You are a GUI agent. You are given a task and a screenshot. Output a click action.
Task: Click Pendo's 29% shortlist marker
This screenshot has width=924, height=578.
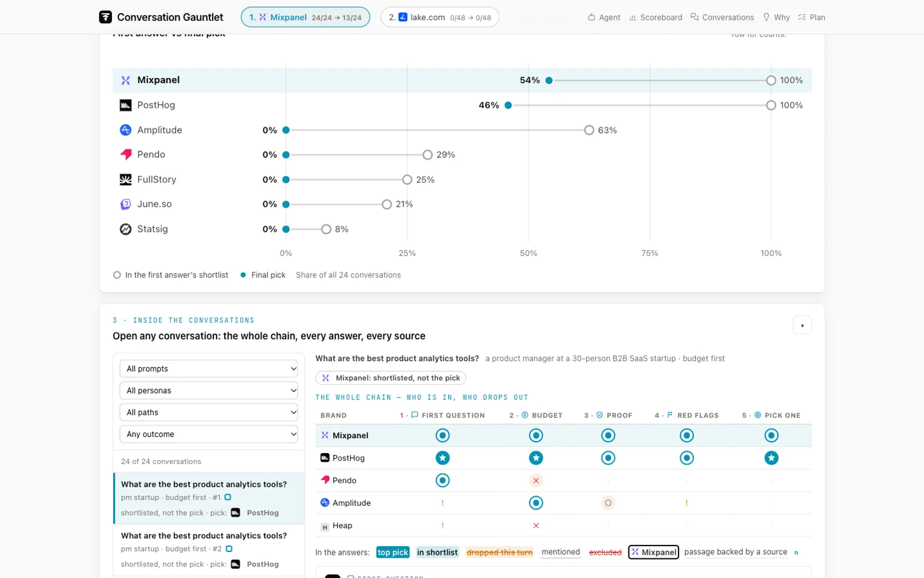pyautogui.click(x=427, y=155)
